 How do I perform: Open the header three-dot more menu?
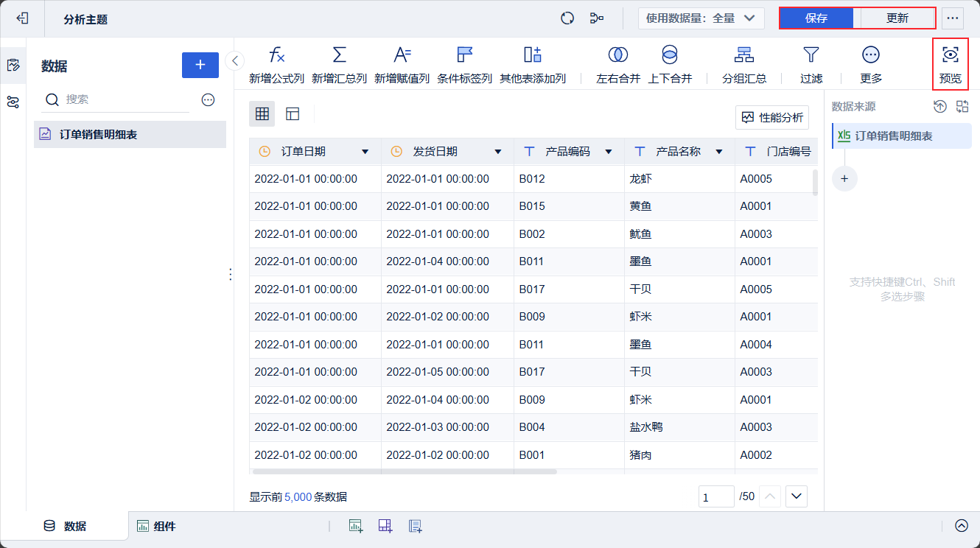(953, 18)
